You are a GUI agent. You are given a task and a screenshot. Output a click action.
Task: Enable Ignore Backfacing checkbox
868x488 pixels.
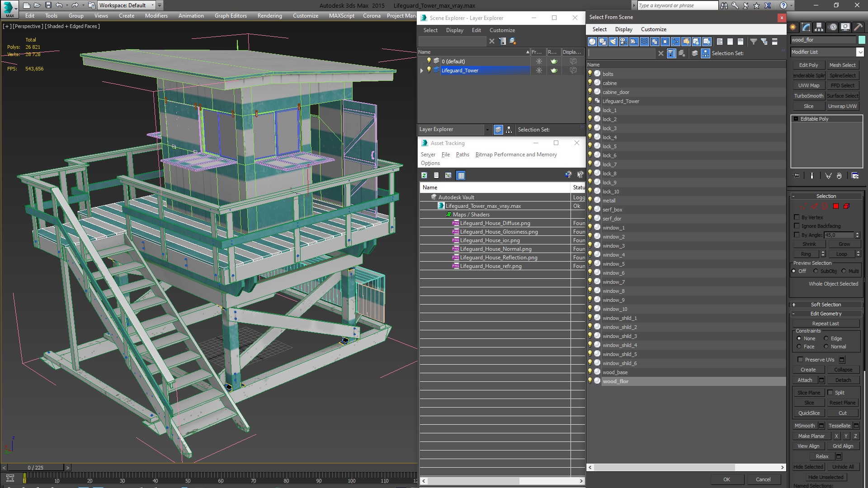pyautogui.click(x=797, y=226)
